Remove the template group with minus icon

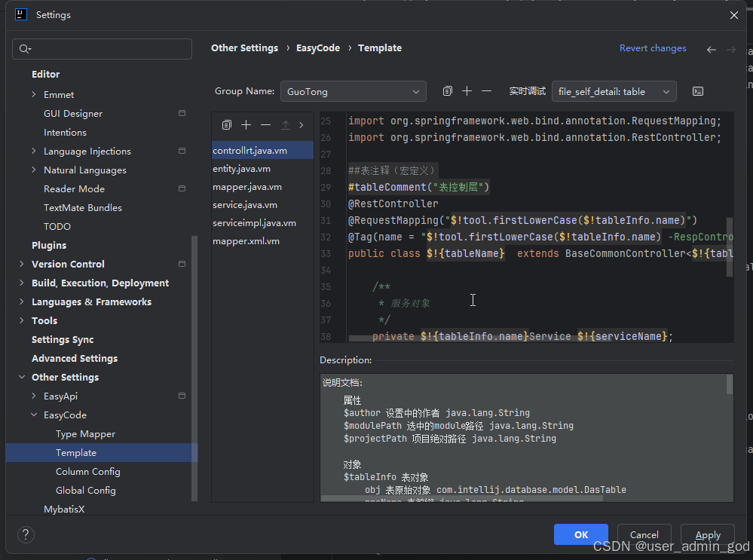(x=486, y=90)
